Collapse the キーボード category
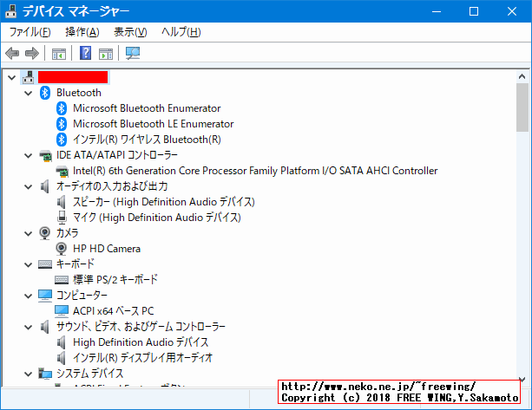 pos(29,264)
